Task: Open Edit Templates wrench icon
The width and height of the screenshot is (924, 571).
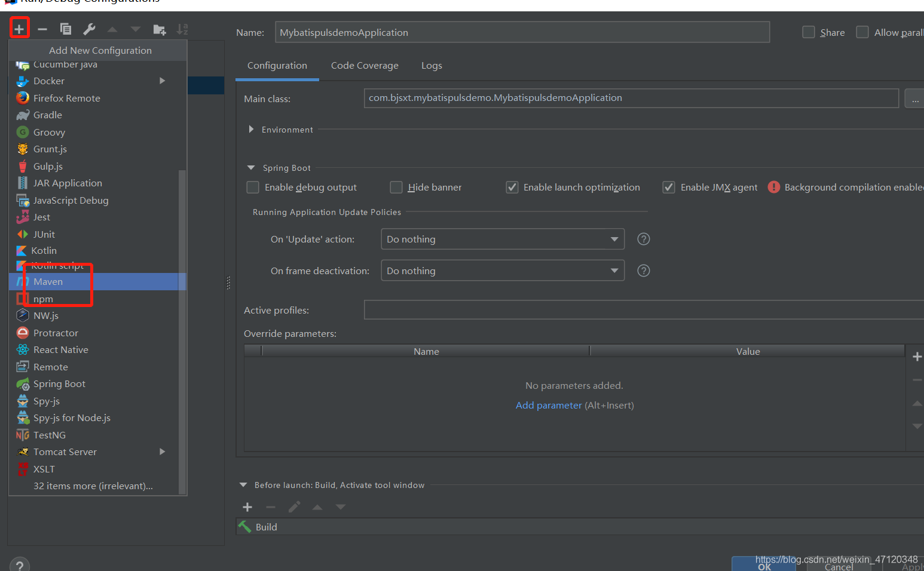Action: click(x=89, y=29)
